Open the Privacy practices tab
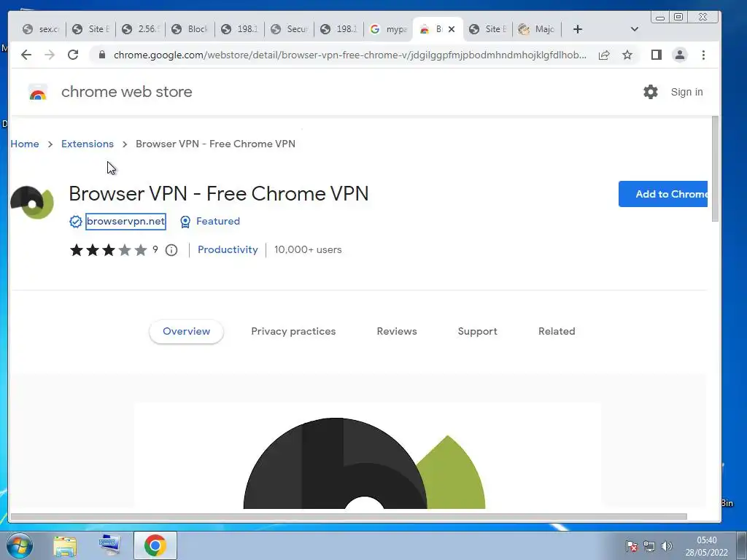 click(293, 332)
